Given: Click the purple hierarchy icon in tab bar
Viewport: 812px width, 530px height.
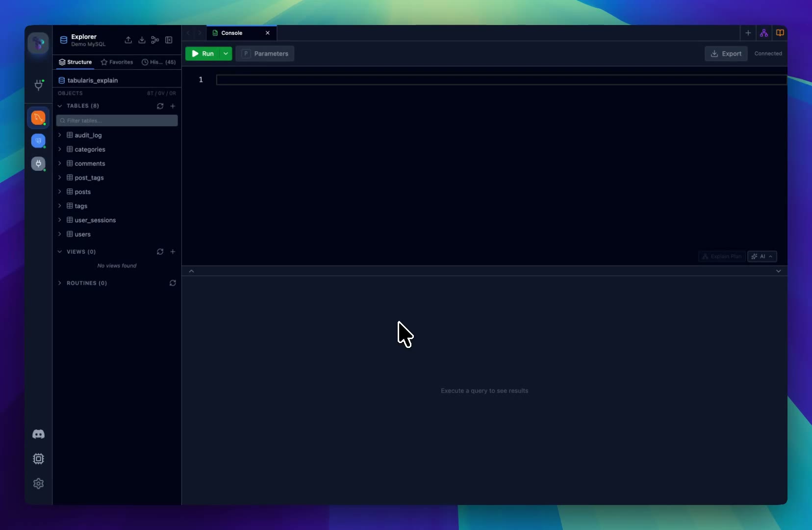Looking at the screenshot, I should point(764,33).
